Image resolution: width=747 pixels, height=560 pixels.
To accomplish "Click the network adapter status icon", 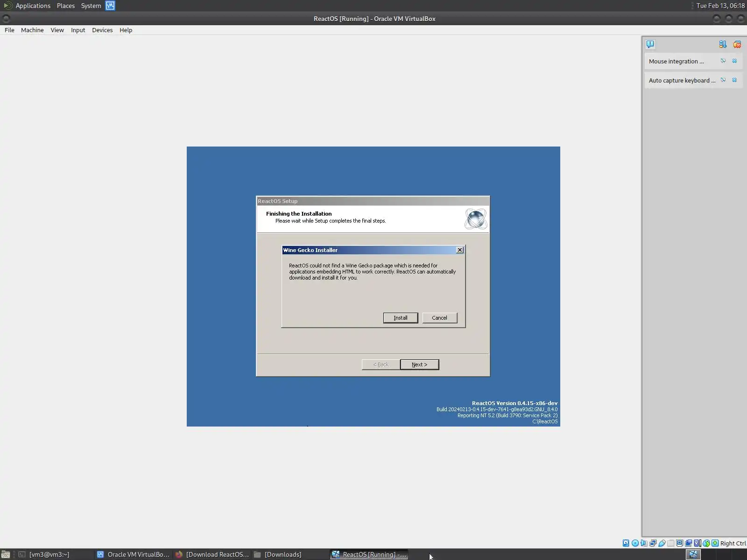I will [653, 543].
